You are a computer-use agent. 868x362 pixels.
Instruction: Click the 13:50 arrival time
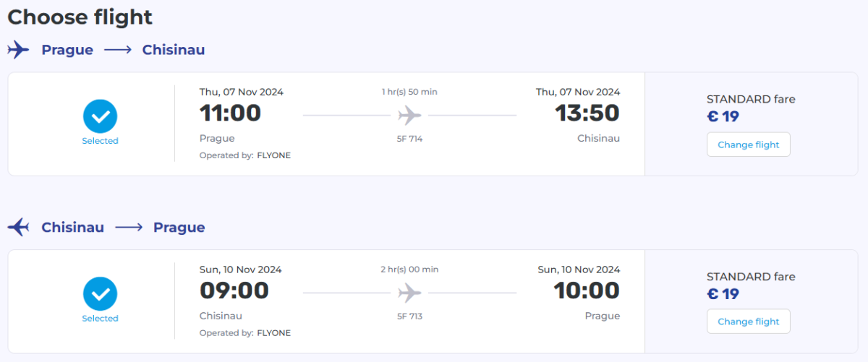587,113
